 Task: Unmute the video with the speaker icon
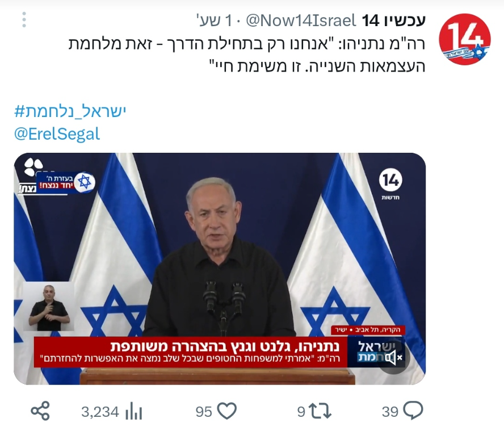(x=393, y=358)
